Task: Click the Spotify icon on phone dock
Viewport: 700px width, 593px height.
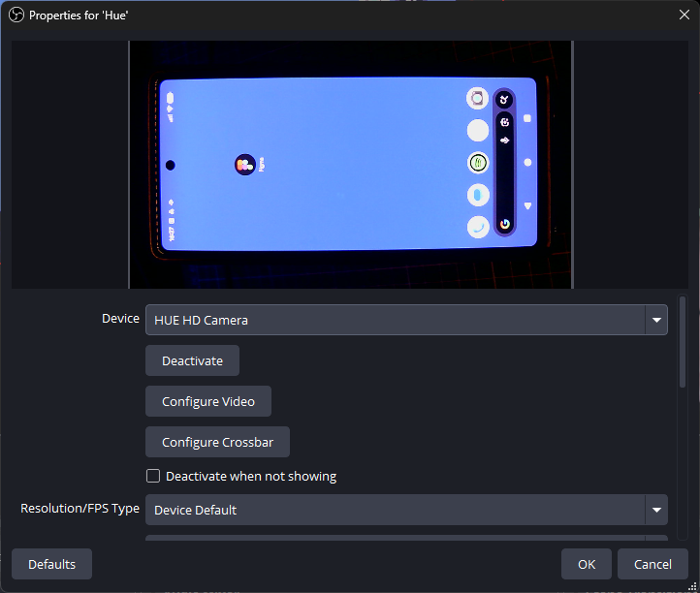Action: coord(478,163)
